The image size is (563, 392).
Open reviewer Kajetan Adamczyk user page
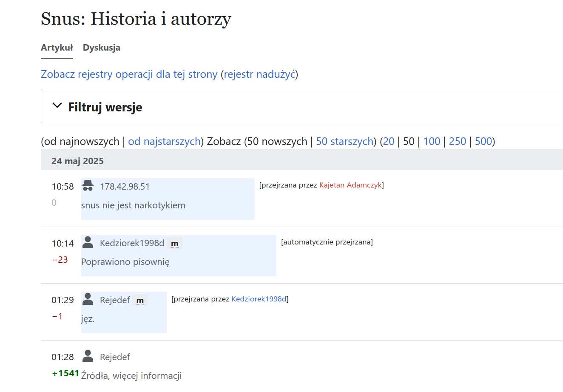pyautogui.click(x=350, y=185)
